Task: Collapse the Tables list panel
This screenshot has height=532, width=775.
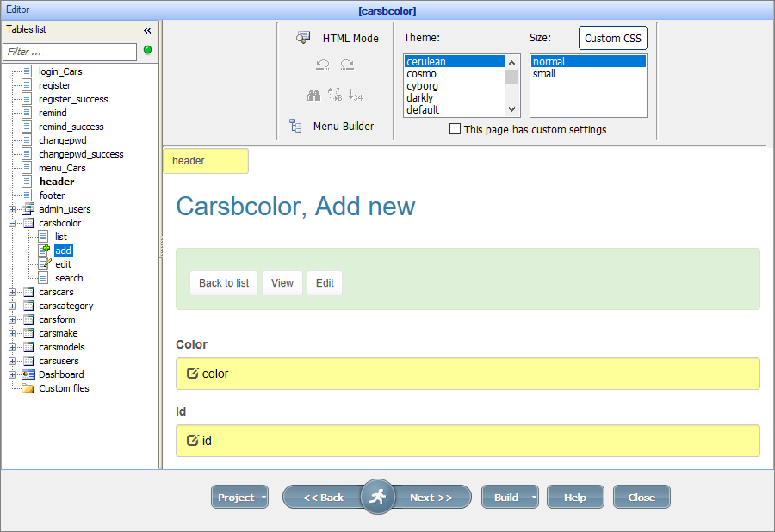Action: click(147, 29)
